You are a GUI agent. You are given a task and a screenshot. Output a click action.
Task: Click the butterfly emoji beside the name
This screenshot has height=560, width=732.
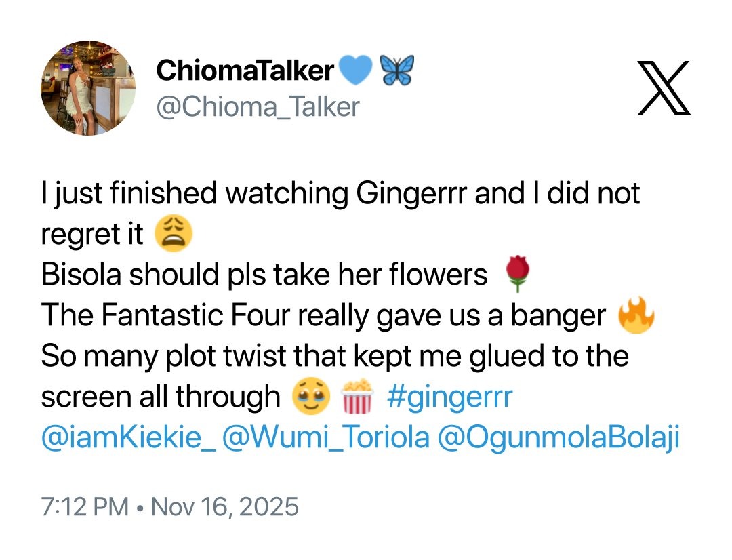[396, 71]
